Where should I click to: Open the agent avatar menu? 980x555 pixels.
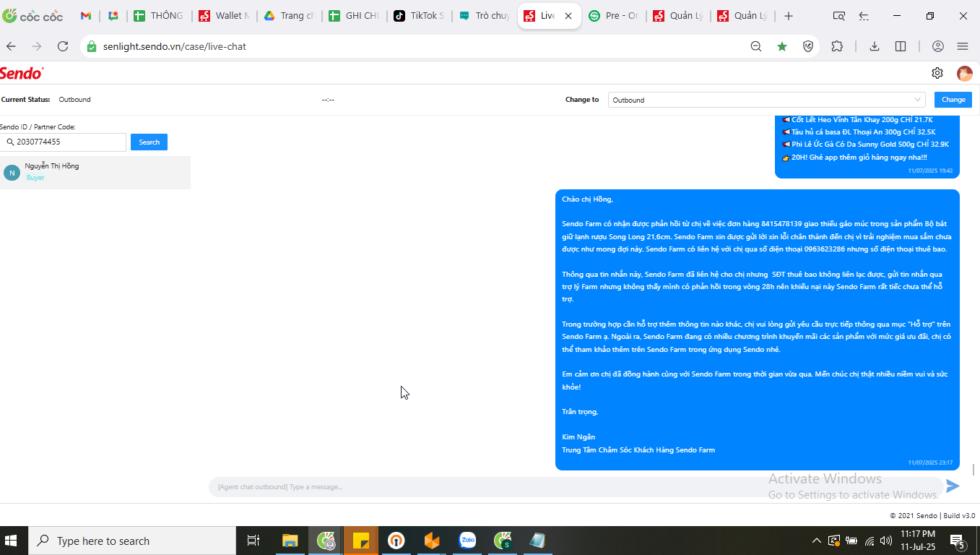click(965, 73)
